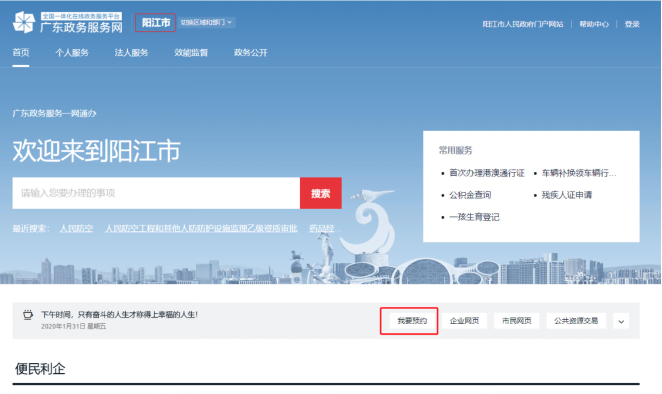Image resolution: width=662 pixels, height=394 pixels.
Task: Open the 企业网页 quick link
Action: [x=464, y=321]
